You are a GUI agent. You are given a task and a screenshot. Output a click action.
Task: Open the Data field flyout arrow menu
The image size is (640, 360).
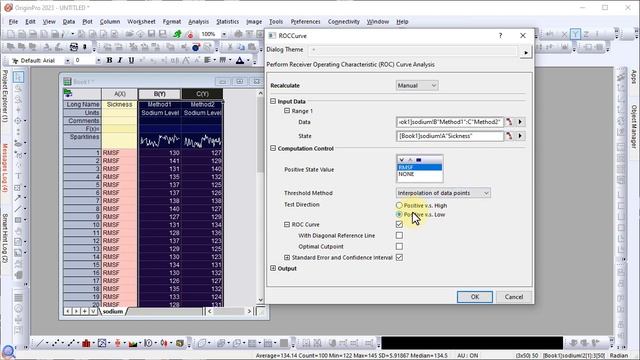520,122
